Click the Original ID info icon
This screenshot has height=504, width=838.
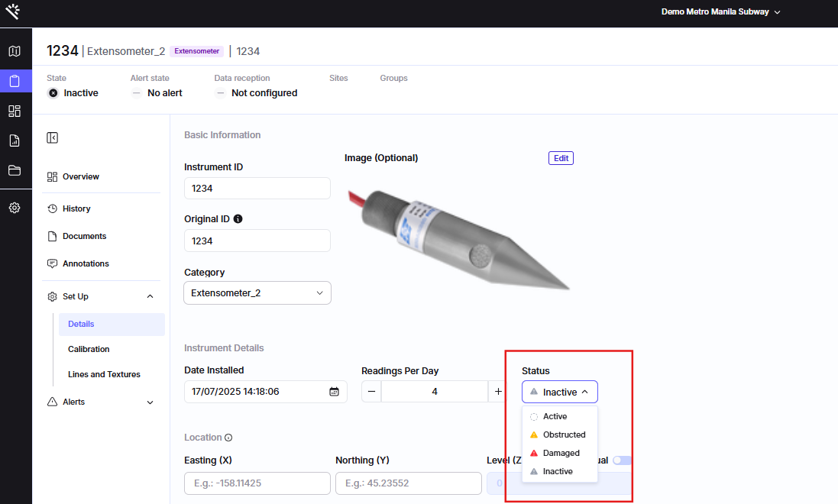(x=238, y=219)
